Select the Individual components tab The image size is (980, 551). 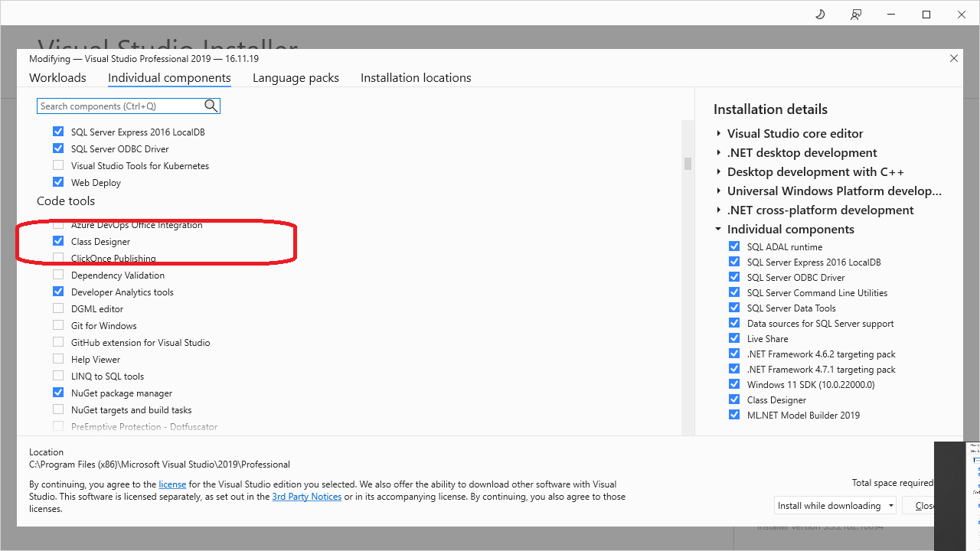click(169, 77)
